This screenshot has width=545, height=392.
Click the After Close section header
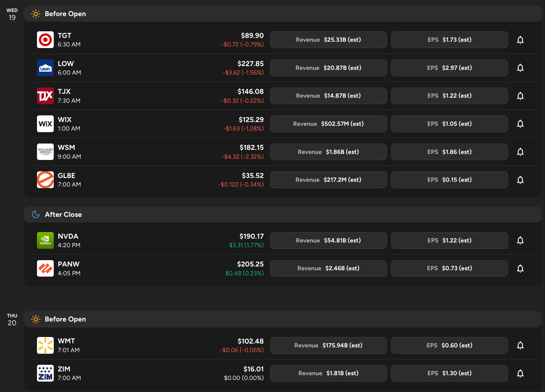283,214
